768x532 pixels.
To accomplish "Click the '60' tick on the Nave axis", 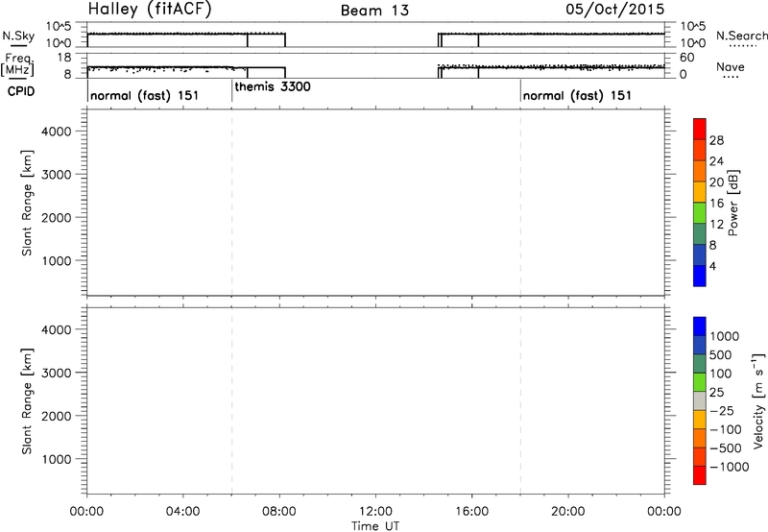I will pos(687,58).
